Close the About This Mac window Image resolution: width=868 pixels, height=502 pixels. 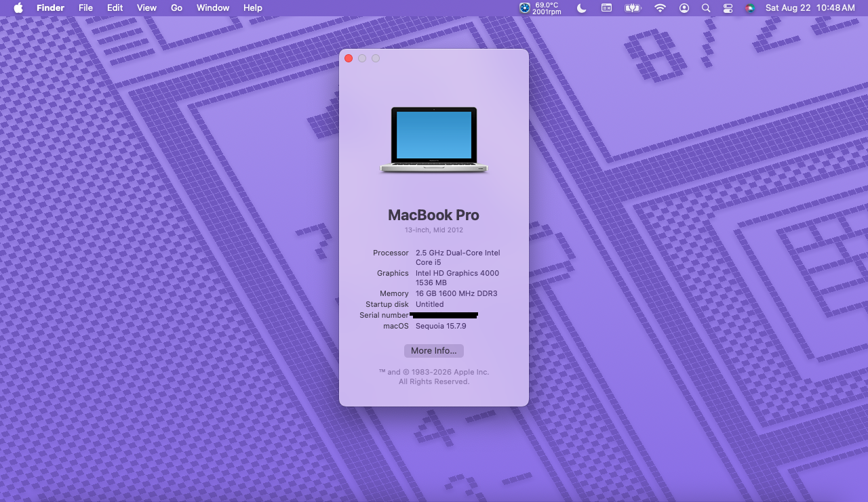tap(349, 58)
